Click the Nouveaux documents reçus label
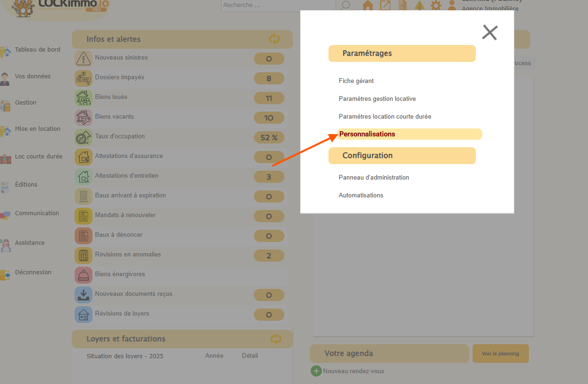This screenshot has width=588, height=384. (134, 294)
